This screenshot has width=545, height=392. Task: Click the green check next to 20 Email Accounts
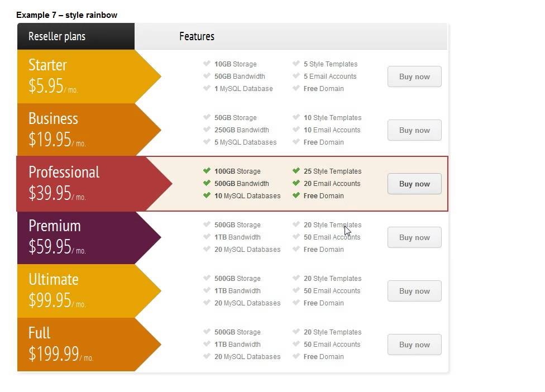pyautogui.click(x=296, y=183)
